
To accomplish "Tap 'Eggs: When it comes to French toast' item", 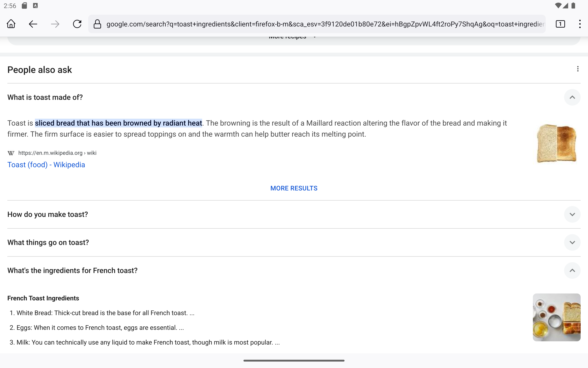I will pos(100,328).
